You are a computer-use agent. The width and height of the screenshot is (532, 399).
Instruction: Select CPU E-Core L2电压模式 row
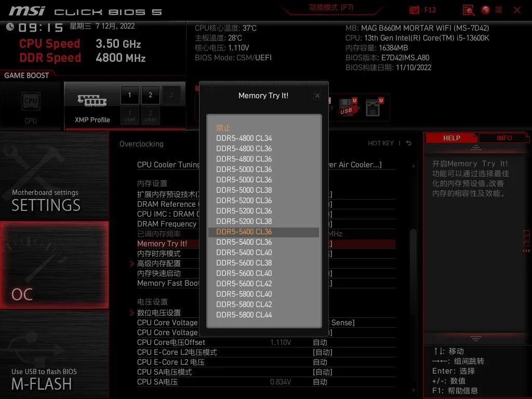click(x=266, y=352)
